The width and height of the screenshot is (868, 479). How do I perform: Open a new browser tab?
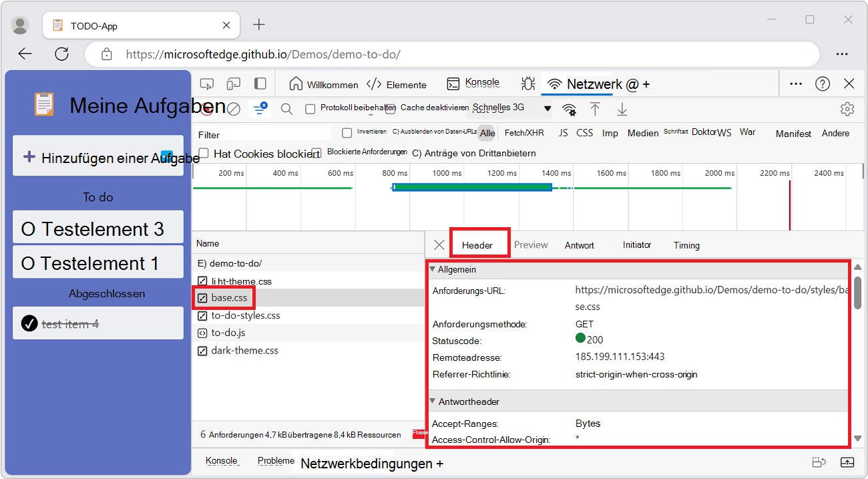coord(259,25)
